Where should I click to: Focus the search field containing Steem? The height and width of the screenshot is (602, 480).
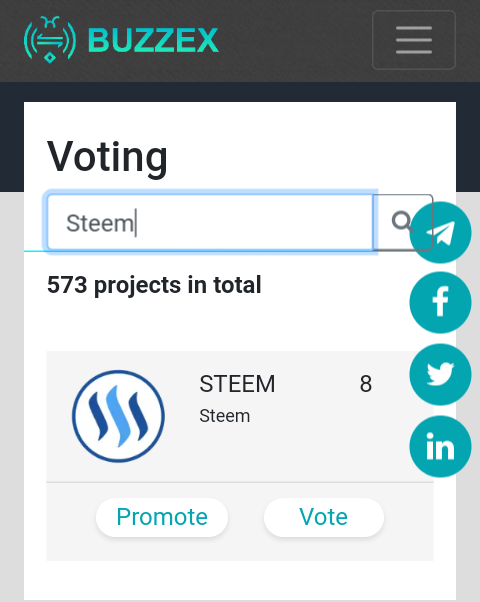coord(210,223)
